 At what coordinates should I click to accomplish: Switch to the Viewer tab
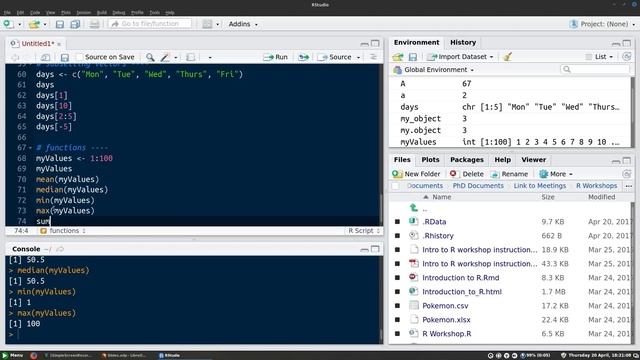pyautogui.click(x=533, y=160)
